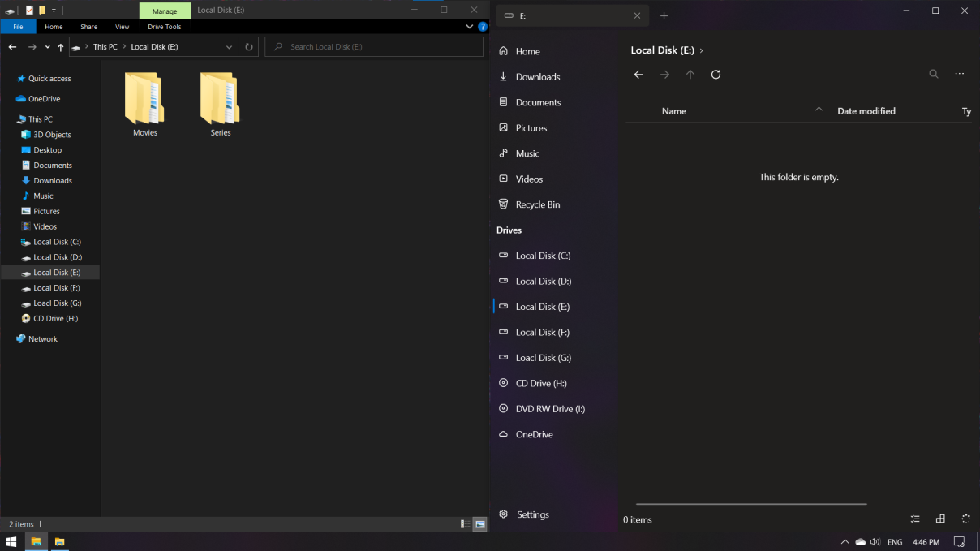This screenshot has height=551, width=980.
Task: Open the search icon in Files app
Action: [x=933, y=74]
